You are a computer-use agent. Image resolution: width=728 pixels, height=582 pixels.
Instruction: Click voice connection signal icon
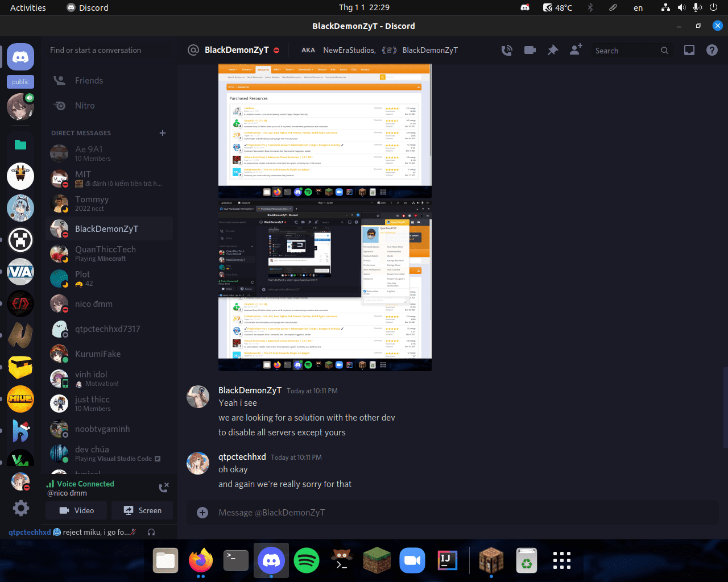[50, 484]
